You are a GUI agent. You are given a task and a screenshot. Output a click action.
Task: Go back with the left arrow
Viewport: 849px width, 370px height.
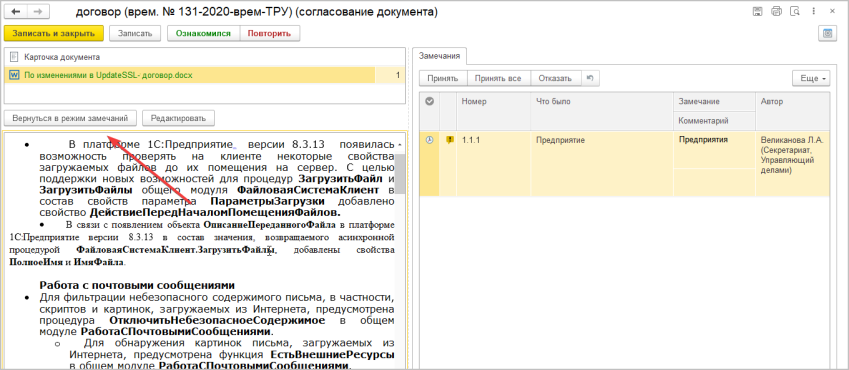tap(15, 11)
